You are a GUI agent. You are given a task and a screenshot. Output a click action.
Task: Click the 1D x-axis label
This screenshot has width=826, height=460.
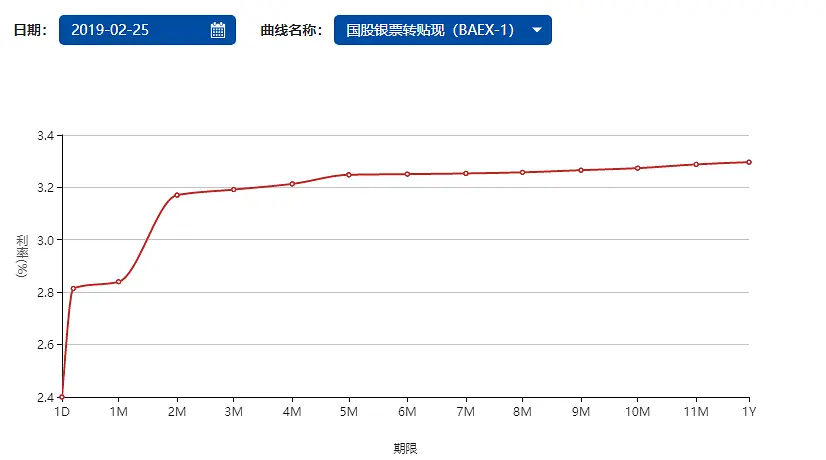click(x=62, y=412)
